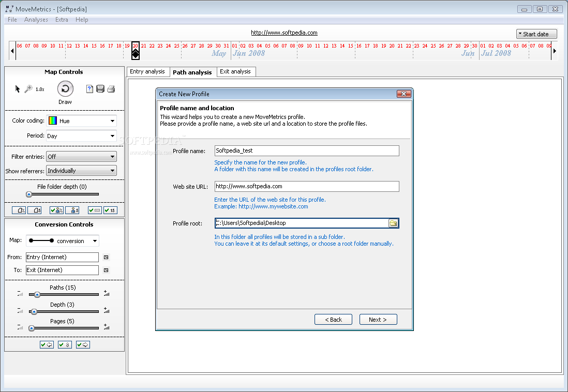The image size is (568, 392).
Task: Select the arrow pointer tool in Map Controls
Action: (x=18, y=89)
